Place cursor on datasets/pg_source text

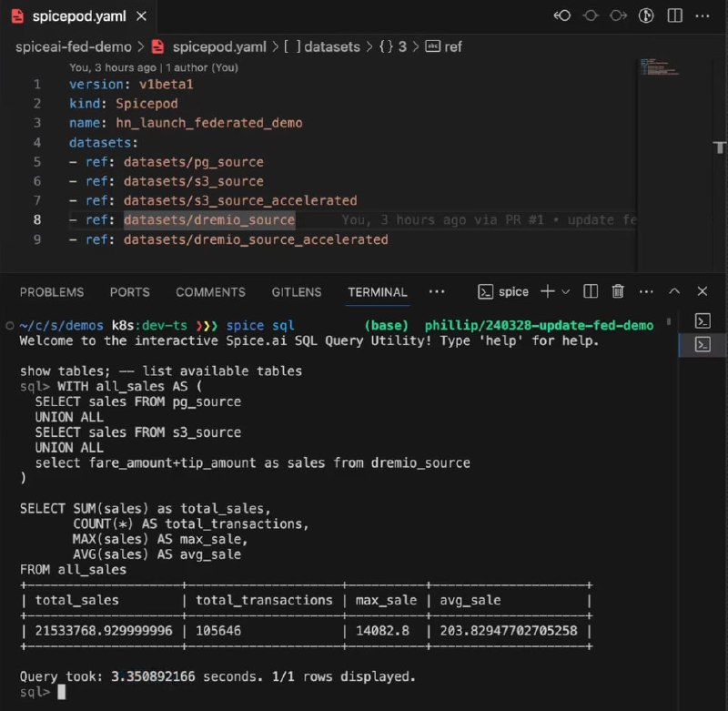pos(194,162)
